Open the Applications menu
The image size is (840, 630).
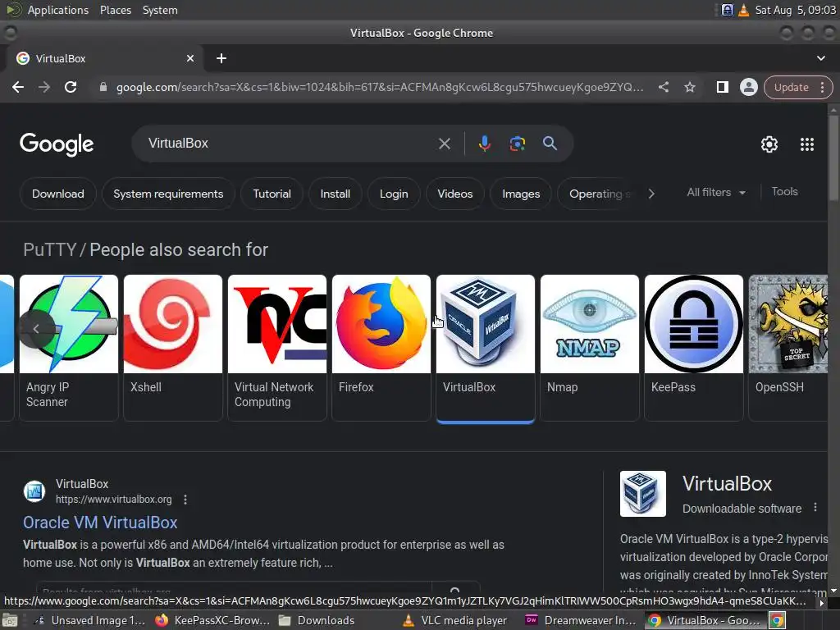[x=58, y=10]
